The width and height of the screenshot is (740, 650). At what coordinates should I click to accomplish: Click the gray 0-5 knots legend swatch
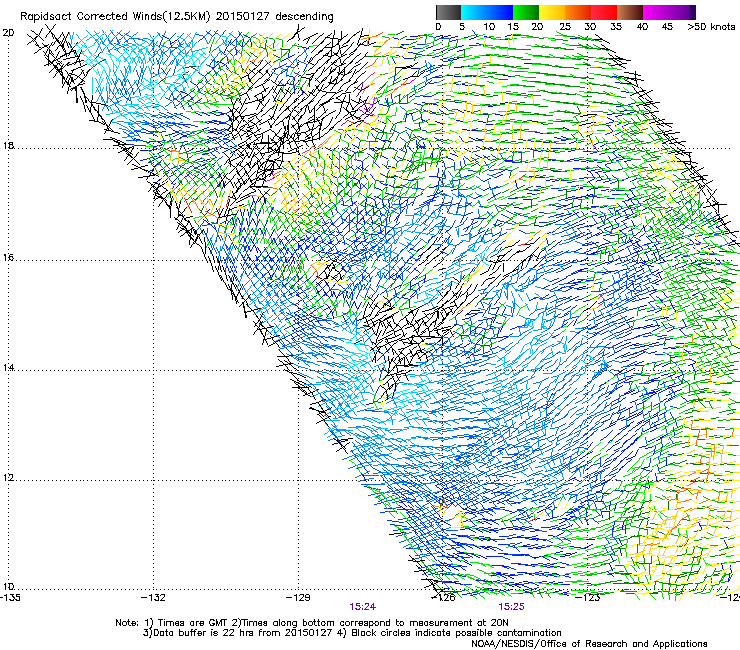point(448,12)
